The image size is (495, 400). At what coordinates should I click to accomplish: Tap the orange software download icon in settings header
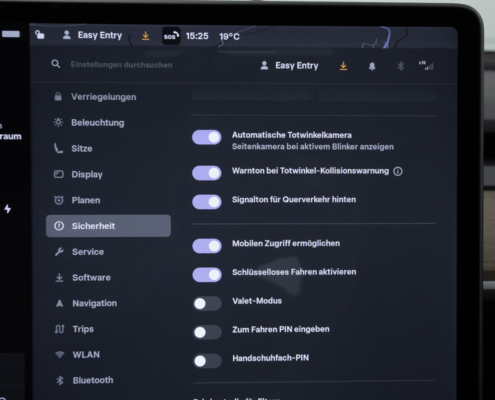[x=343, y=66]
